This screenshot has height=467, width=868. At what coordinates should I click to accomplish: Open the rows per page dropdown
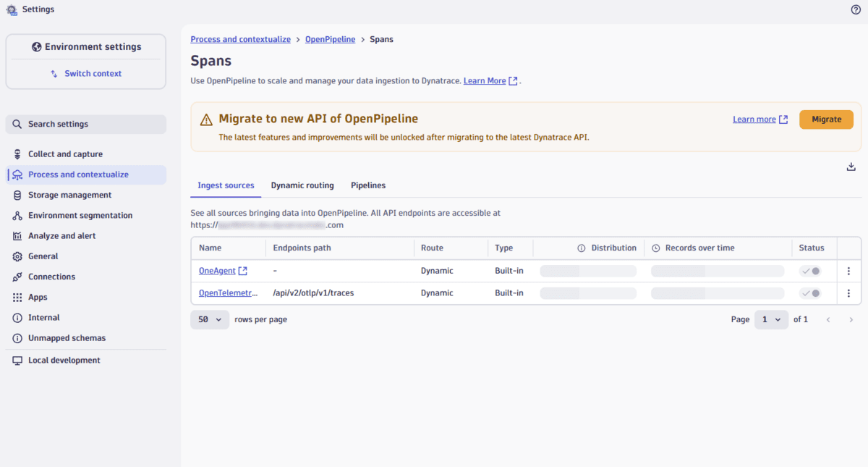(210, 319)
